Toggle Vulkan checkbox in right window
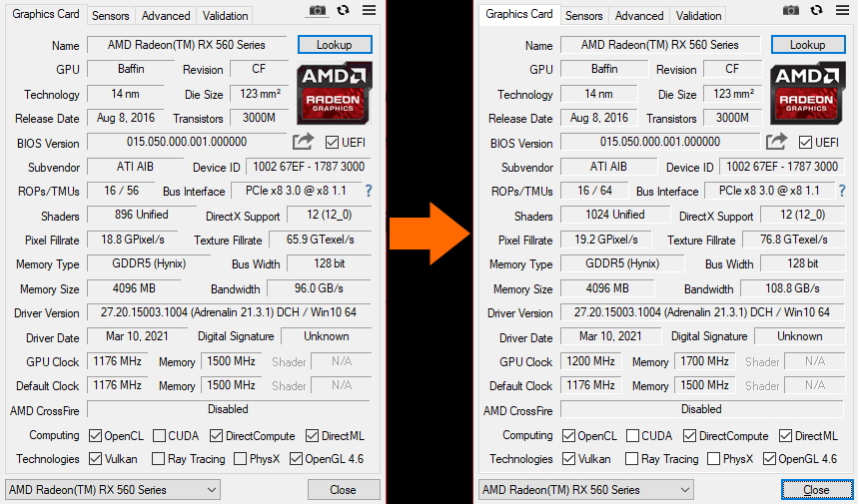This screenshot has height=504, width=858. point(568,459)
